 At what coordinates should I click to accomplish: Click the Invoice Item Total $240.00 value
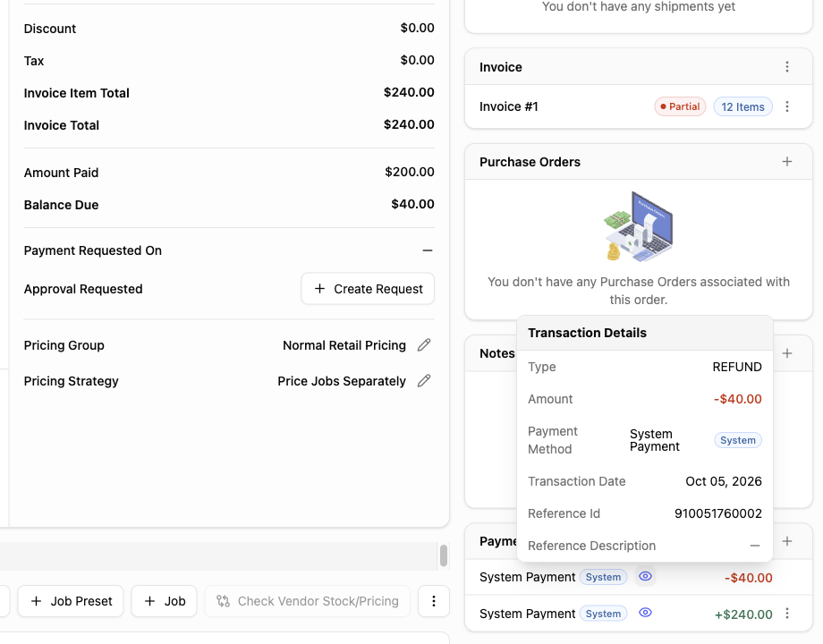pos(409,92)
